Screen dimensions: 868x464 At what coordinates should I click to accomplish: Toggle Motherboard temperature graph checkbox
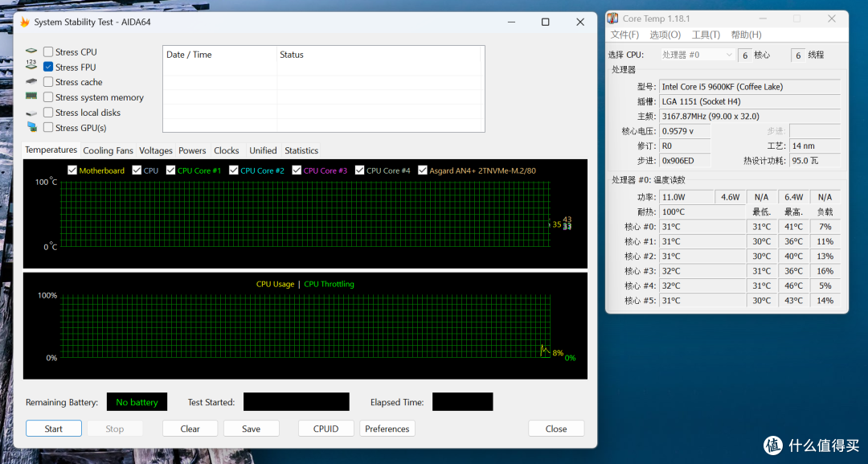pyautogui.click(x=72, y=170)
